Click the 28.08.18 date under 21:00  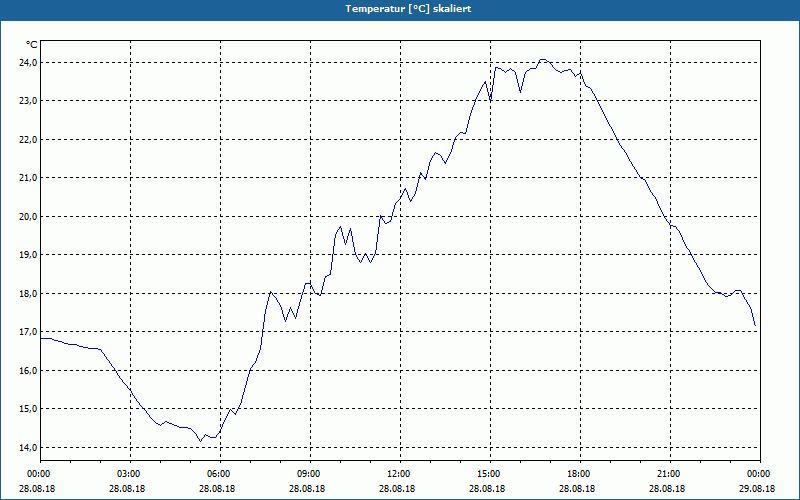[667, 489]
